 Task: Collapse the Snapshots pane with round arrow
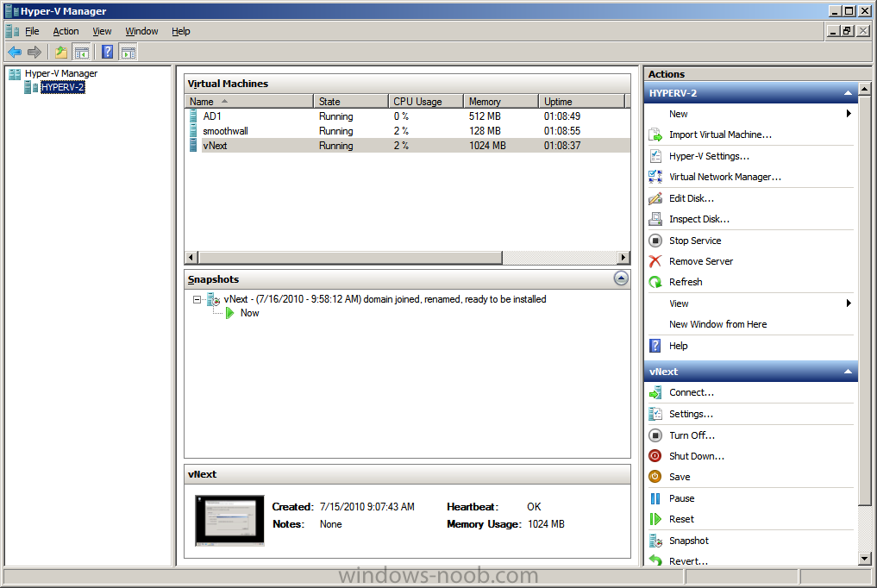(x=621, y=278)
